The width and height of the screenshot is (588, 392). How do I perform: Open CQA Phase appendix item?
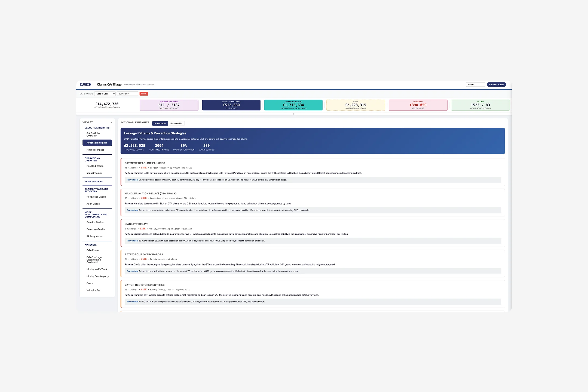97,250
